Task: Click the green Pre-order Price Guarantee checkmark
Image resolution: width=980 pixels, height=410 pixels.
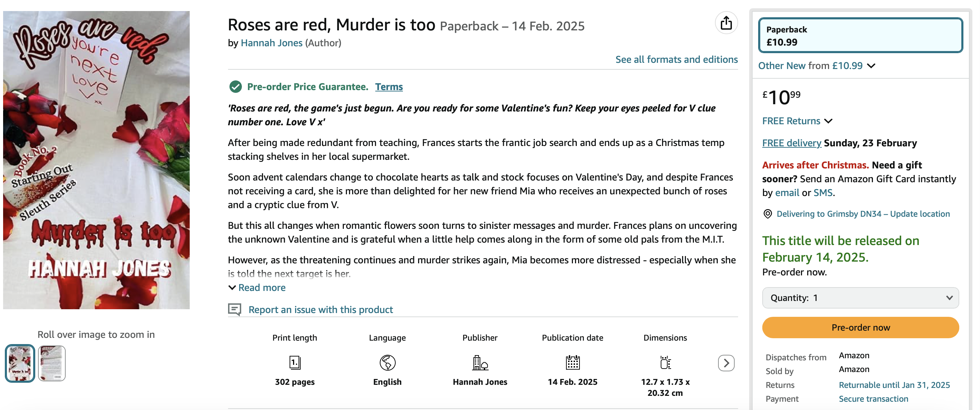Action: click(x=235, y=87)
